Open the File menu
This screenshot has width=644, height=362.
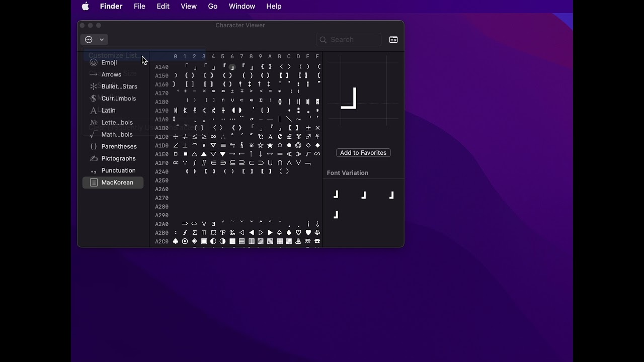(139, 7)
